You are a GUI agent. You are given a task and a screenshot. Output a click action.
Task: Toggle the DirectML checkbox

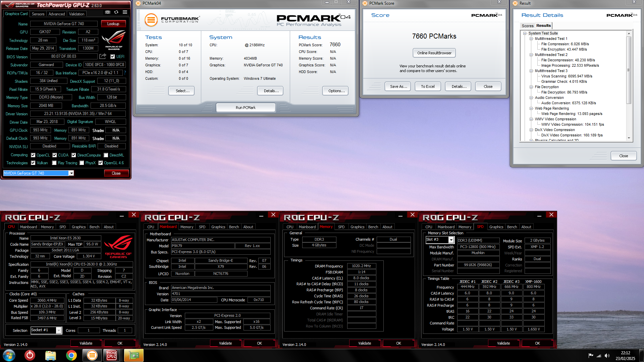tap(106, 155)
